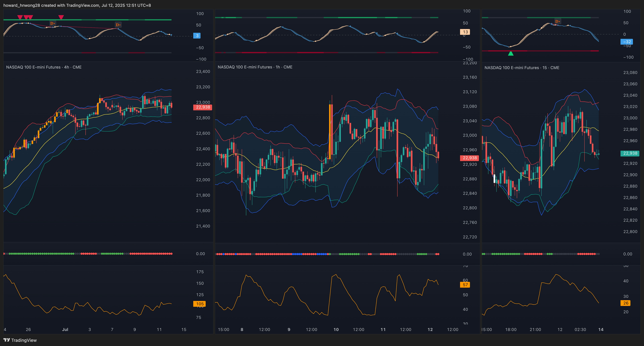
Task: Click the orange value label 57 in the 1h lower pane
Action: (x=465, y=285)
